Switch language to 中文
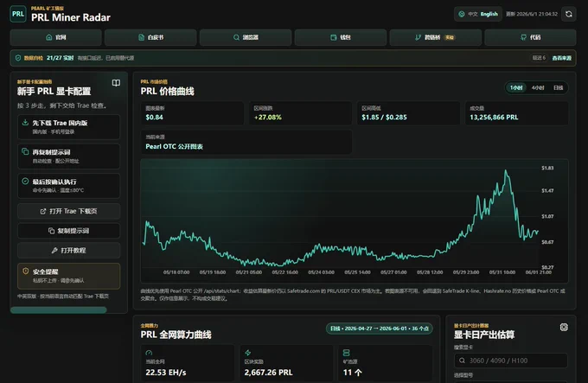Viewport: 588px width, 383px height. [472, 14]
